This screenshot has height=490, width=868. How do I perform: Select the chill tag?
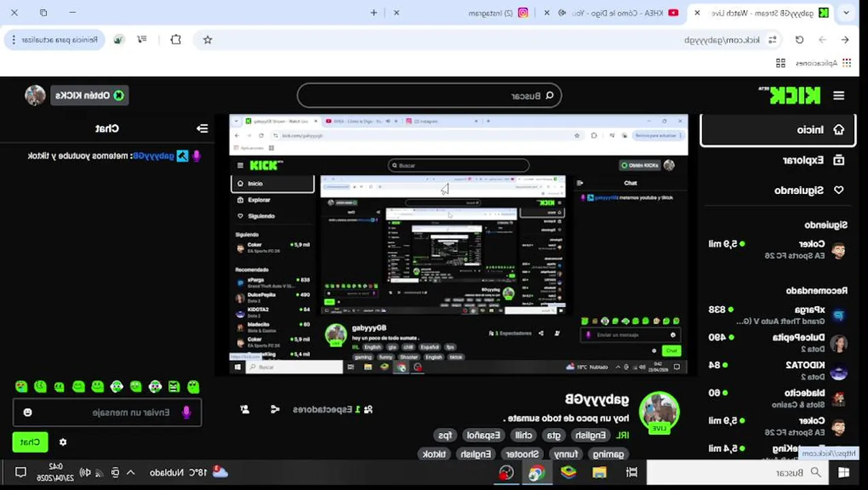[x=524, y=436]
